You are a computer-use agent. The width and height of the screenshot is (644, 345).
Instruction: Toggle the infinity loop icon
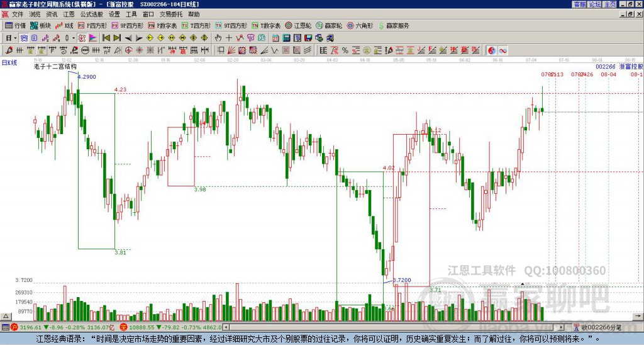tap(504, 50)
